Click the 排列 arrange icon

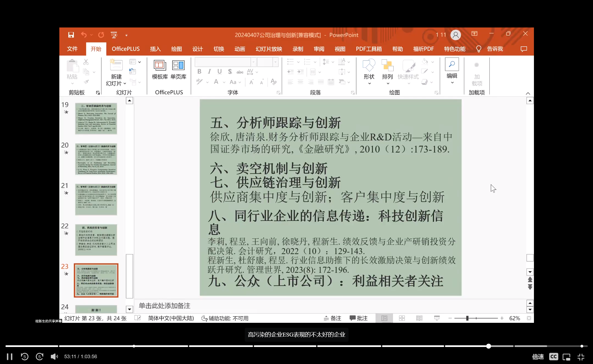(x=387, y=66)
